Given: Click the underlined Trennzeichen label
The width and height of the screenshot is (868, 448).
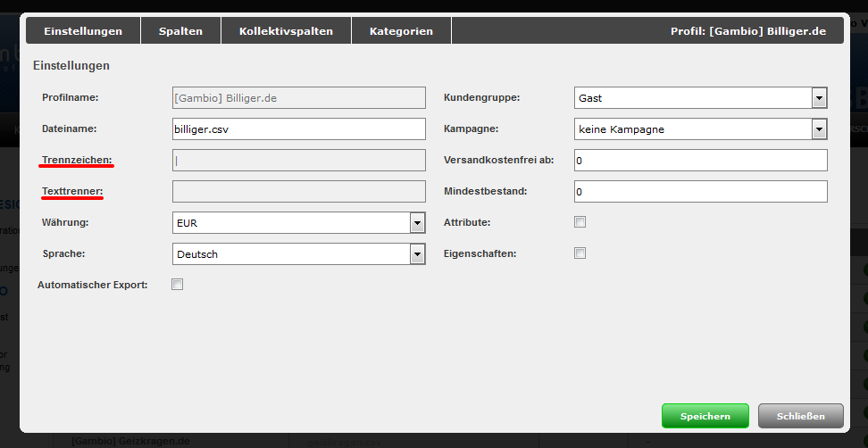Looking at the screenshot, I should (x=77, y=160).
